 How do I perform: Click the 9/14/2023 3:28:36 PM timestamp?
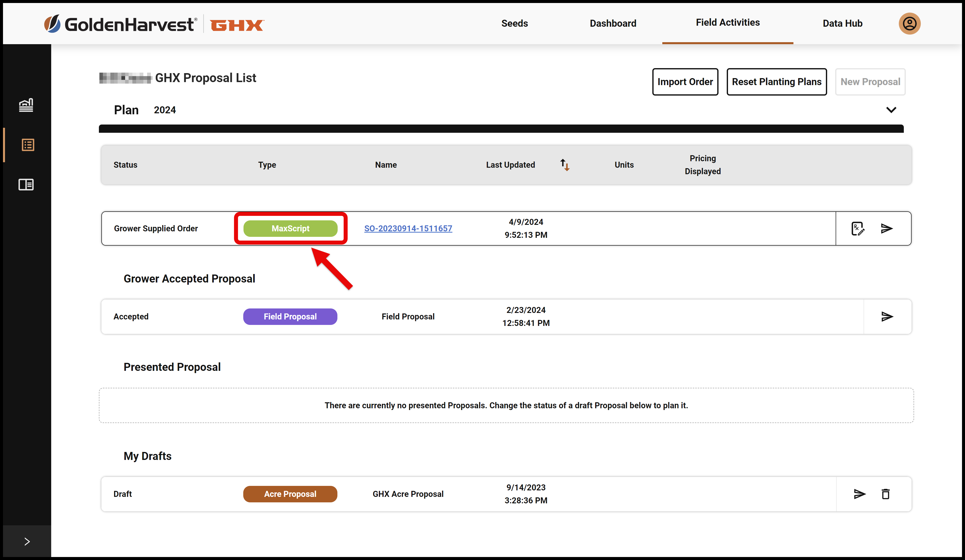click(526, 494)
